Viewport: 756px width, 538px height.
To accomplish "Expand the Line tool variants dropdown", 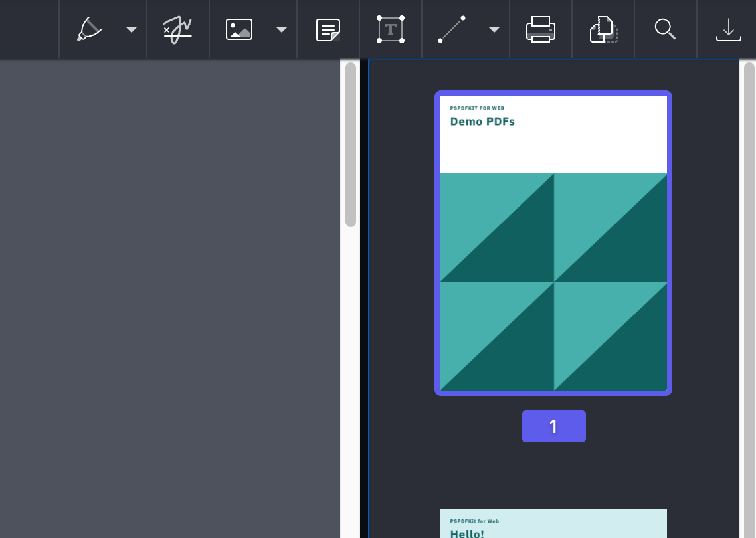I will [x=494, y=29].
